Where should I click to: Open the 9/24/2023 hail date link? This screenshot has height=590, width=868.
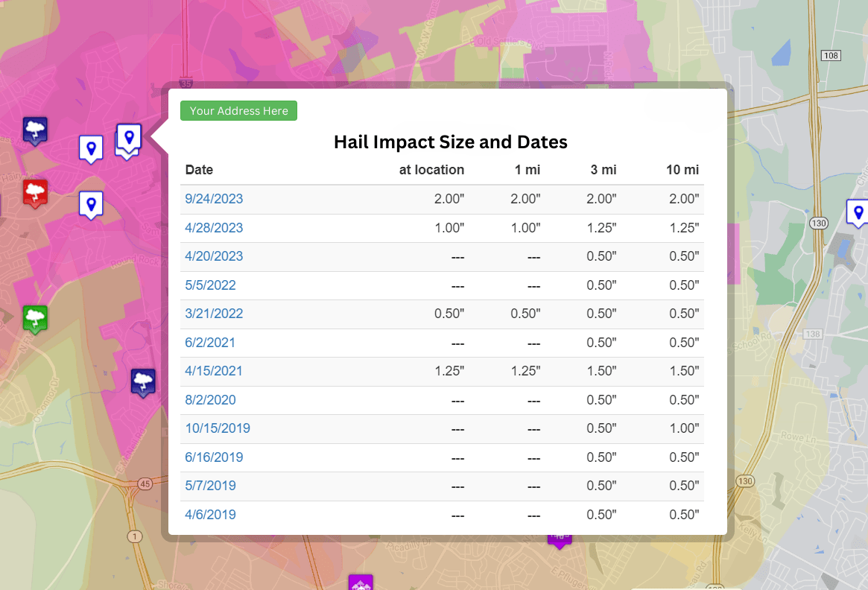214,199
